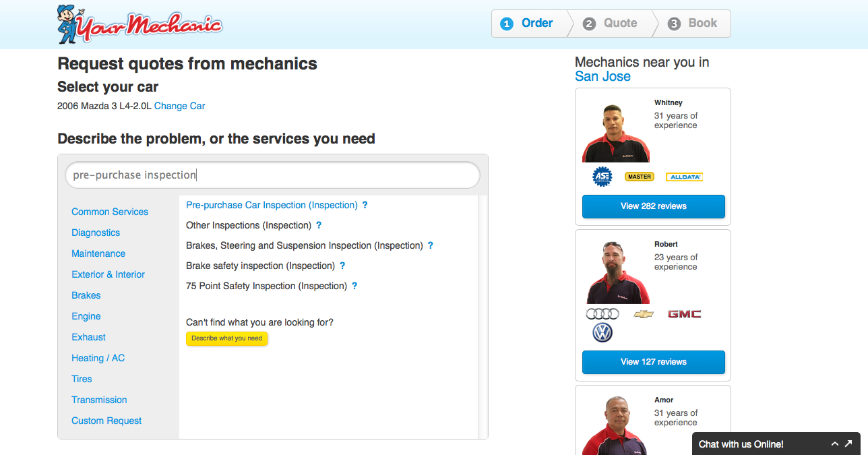This screenshot has height=455, width=868.
Task: Click the YourMechanic logo
Action: (x=139, y=24)
